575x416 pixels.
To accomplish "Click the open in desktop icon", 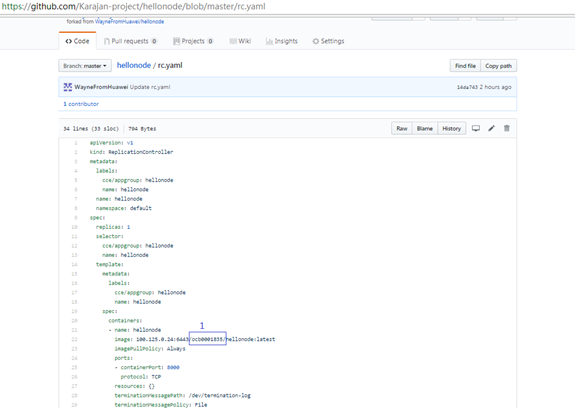I will point(476,128).
